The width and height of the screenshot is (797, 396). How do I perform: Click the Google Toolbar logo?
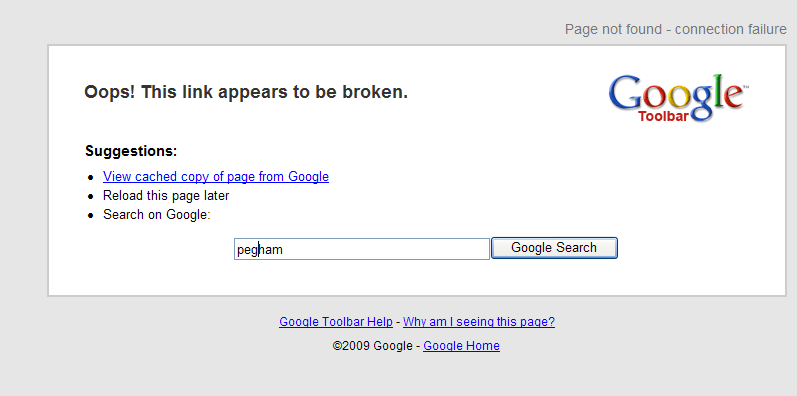pos(679,98)
